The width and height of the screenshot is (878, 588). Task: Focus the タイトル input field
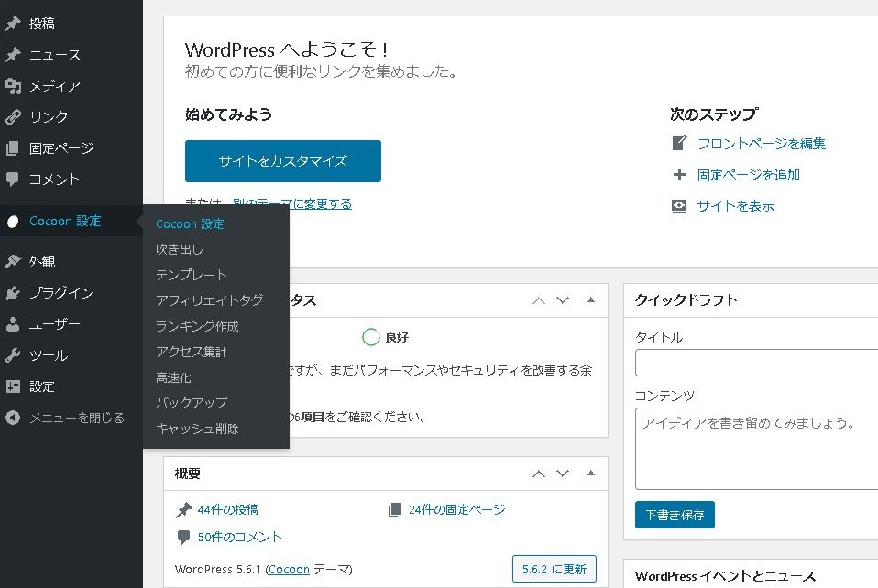point(756,363)
